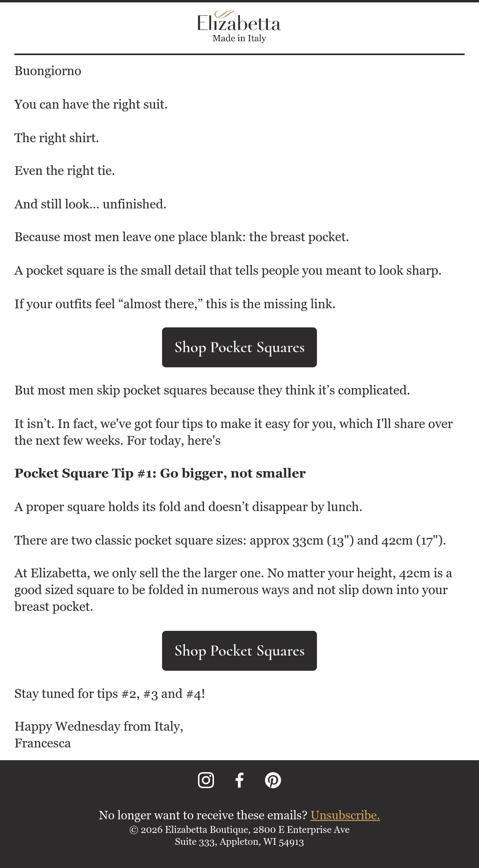
Task: Click the 'And still look… unfinished' line
Action: click(x=91, y=204)
